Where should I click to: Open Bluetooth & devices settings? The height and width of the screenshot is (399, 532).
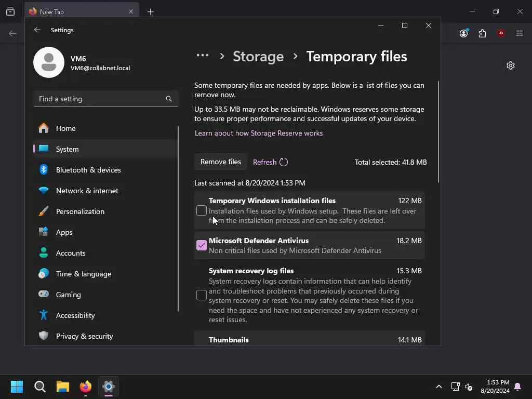pyautogui.click(x=105, y=170)
